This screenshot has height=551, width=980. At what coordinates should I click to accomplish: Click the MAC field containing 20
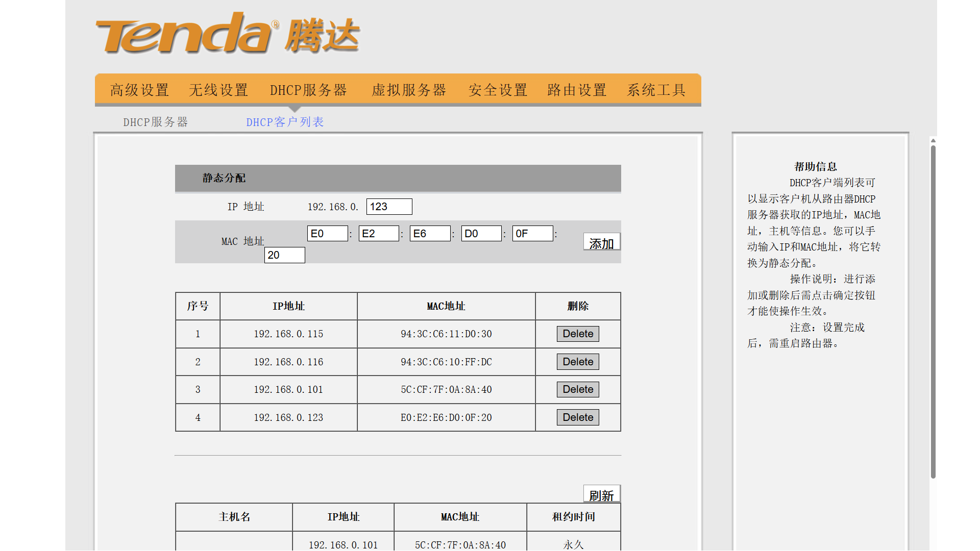point(284,255)
